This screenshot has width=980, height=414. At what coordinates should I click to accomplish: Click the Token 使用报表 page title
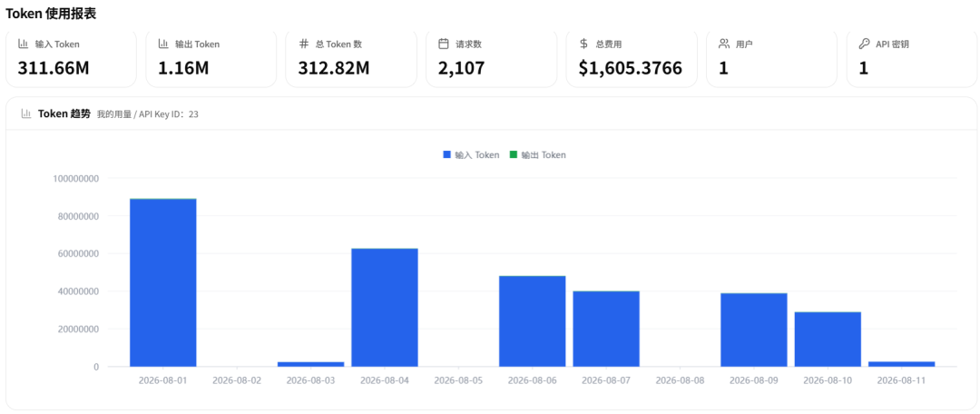pos(51,14)
